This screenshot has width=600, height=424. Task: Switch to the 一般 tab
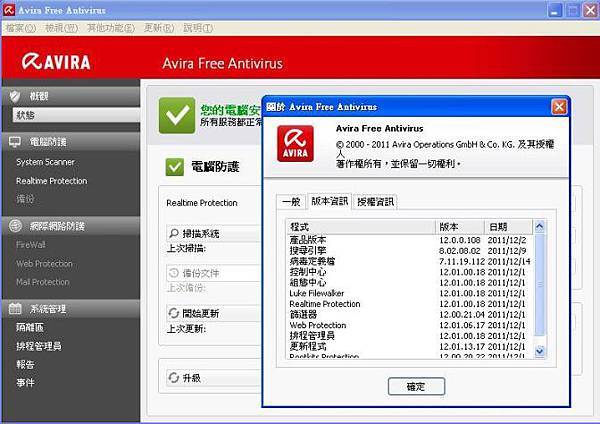(291, 202)
